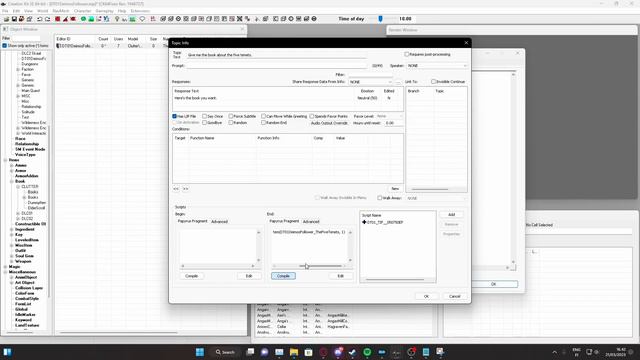Viewport: 640px width, 360px height.
Task: Open the Character menu
Action: [x=82, y=11]
